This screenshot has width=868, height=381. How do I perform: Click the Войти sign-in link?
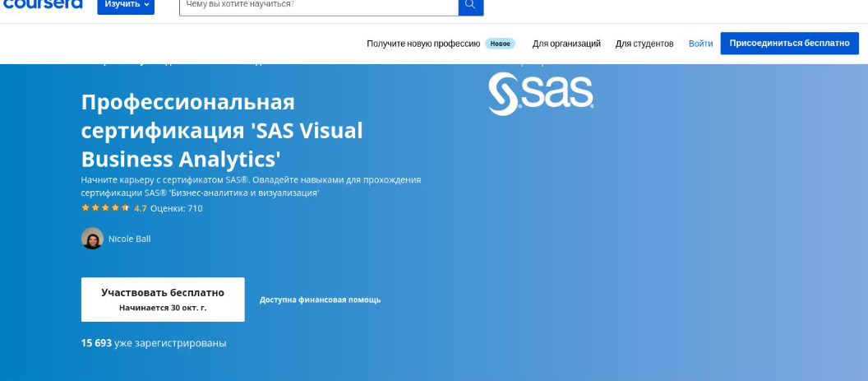(x=701, y=44)
